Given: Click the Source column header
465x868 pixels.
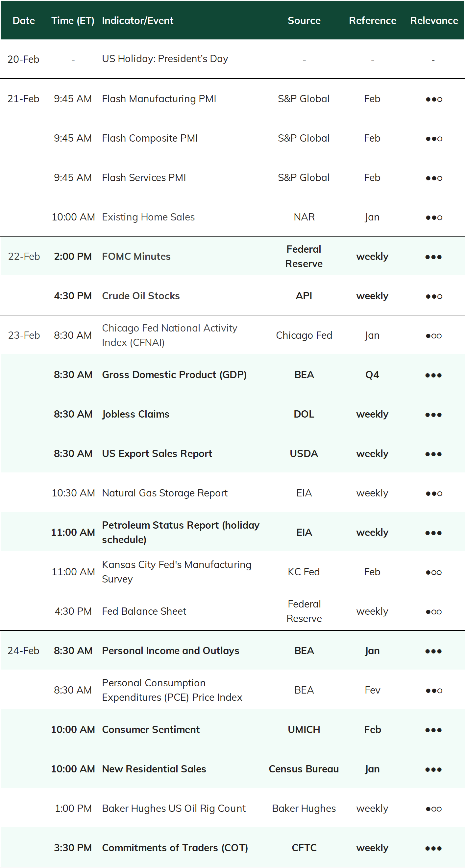Looking at the screenshot, I should pos(304,21).
